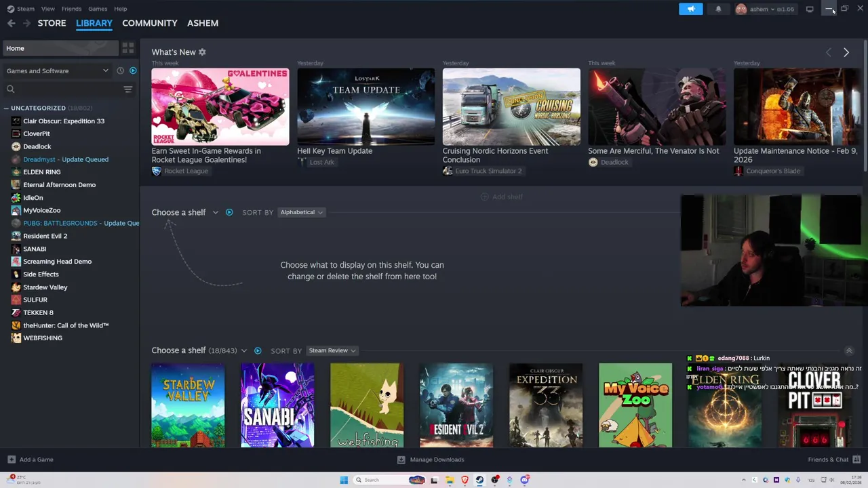The image size is (868, 488).
Task: Enter Big Picture mode via monitor icon
Action: pos(810,9)
